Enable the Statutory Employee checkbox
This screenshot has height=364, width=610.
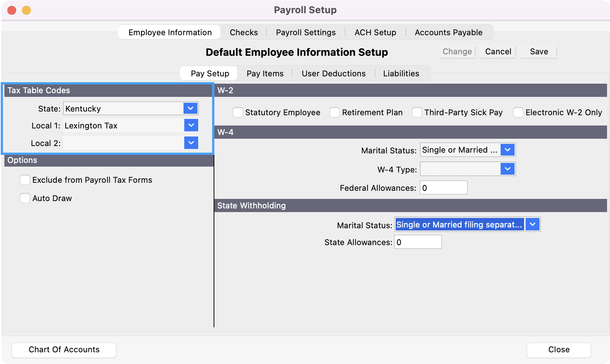[238, 112]
